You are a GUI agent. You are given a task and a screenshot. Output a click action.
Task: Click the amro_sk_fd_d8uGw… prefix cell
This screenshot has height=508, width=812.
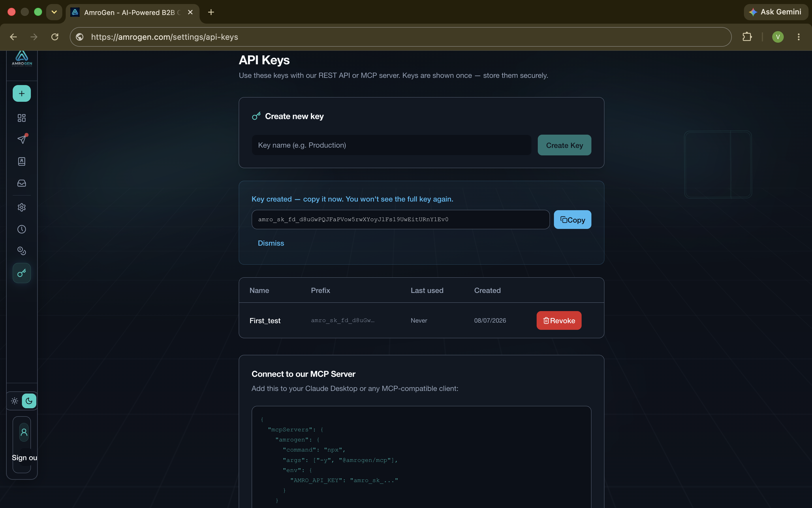point(343,321)
